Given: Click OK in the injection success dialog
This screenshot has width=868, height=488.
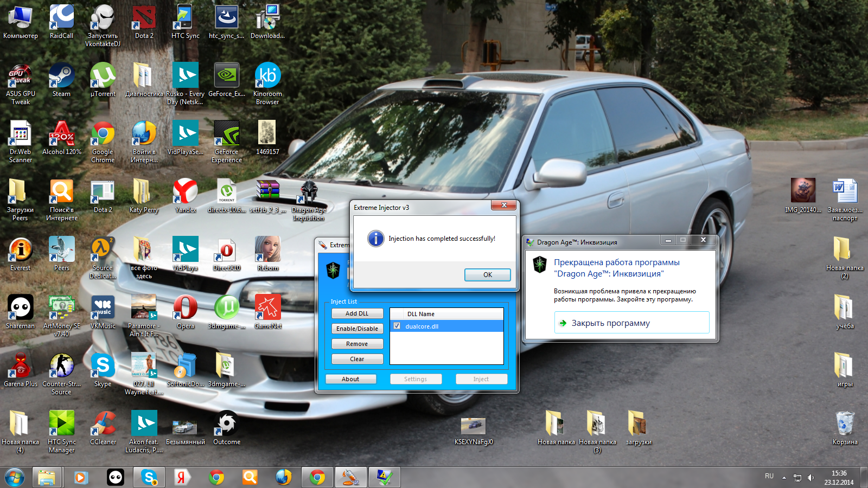Looking at the screenshot, I should coord(487,275).
